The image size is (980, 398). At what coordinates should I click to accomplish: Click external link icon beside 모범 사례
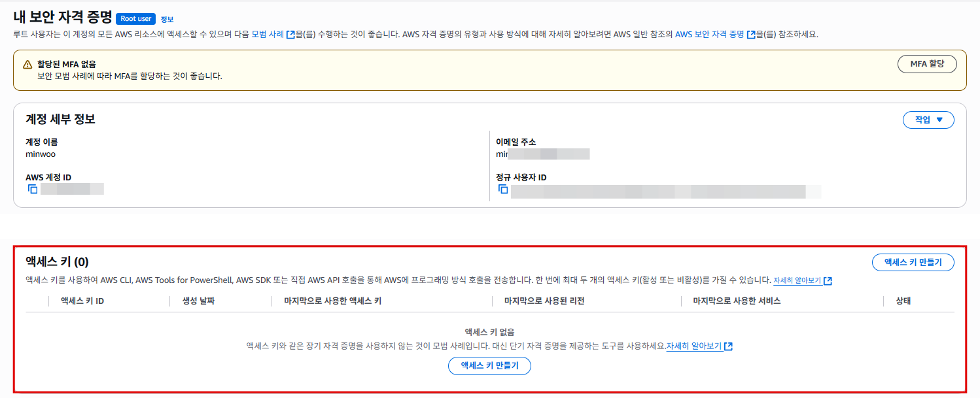tap(290, 35)
